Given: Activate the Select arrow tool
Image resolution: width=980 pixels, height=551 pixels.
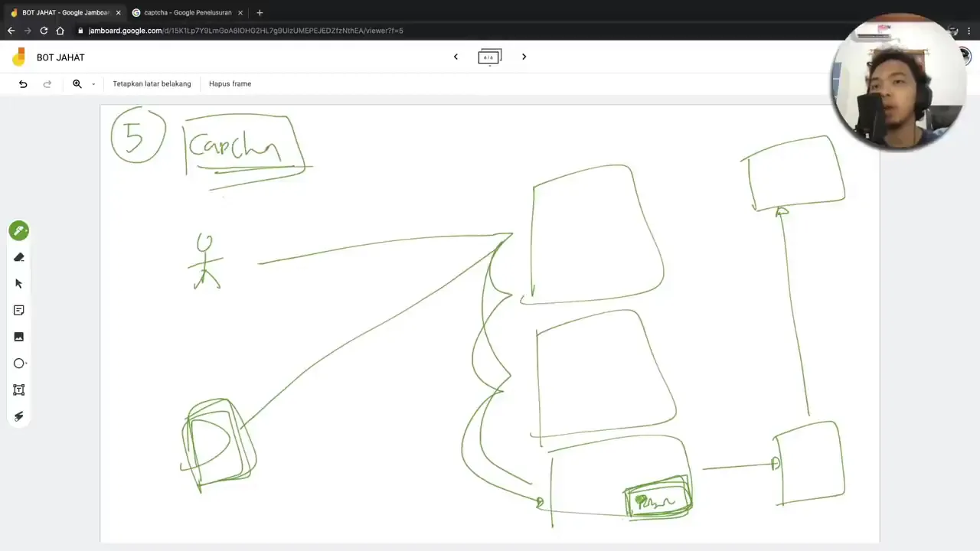Looking at the screenshot, I should point(19,283).
